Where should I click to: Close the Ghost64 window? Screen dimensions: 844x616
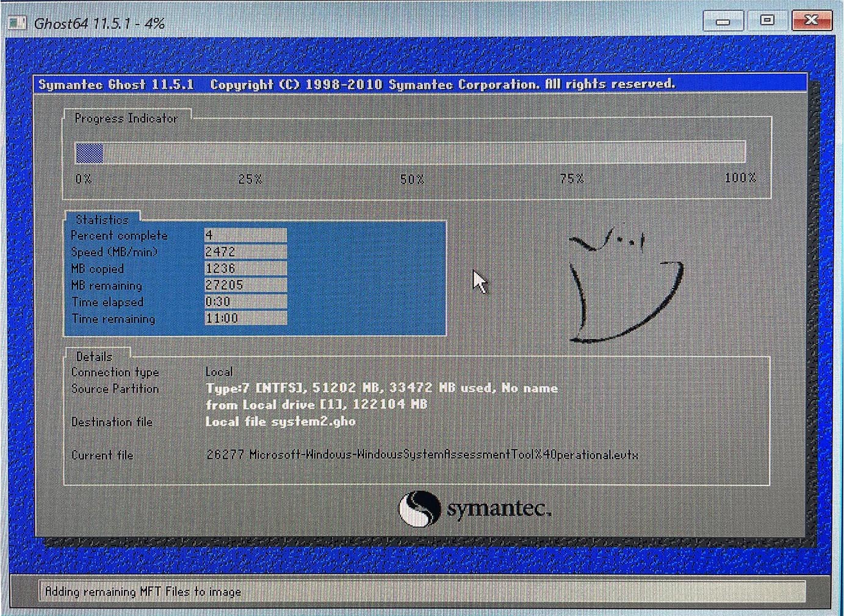(x=811, y=21)
